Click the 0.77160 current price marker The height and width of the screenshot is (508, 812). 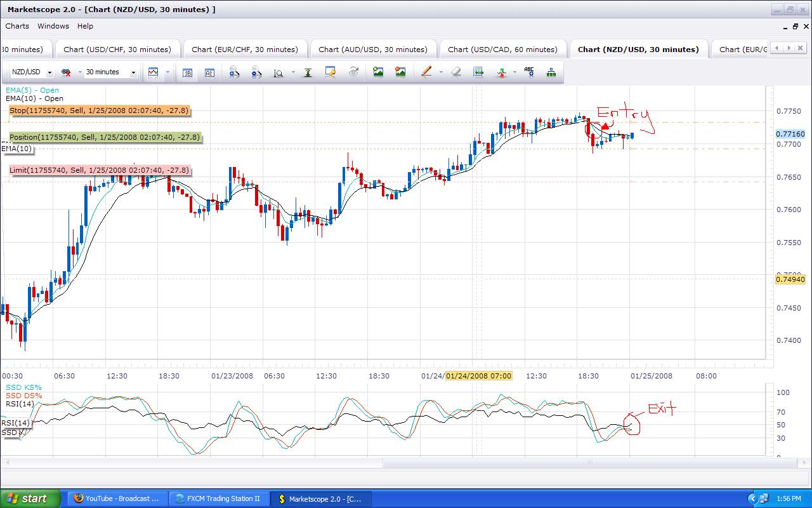coord(790,134)
